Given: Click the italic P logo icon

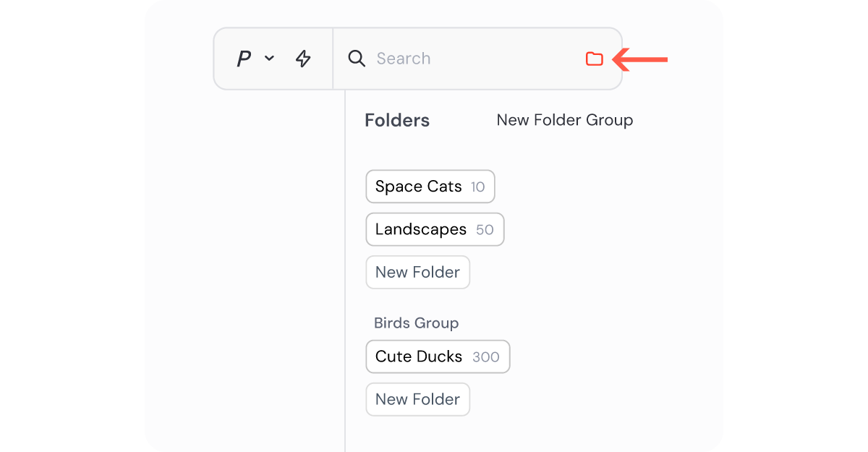Looking at the screenshot, I should 244,59.
